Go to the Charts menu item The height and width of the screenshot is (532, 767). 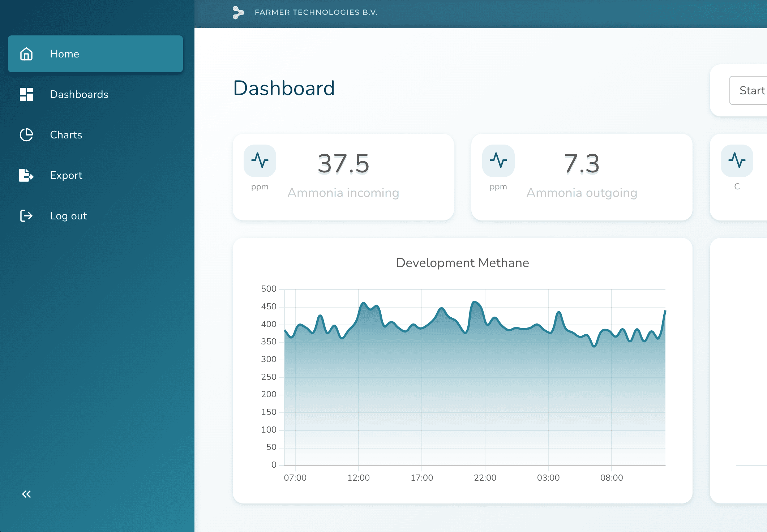click(x=95, y=135)
